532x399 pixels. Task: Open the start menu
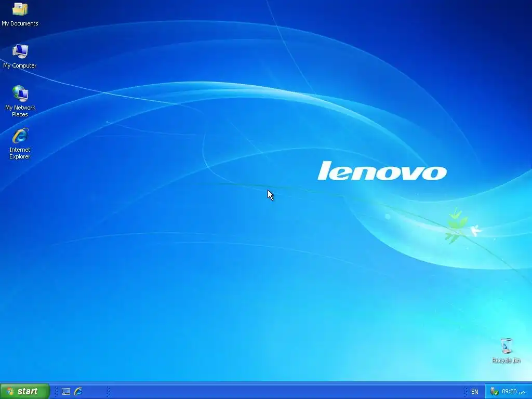pos(24,391)
